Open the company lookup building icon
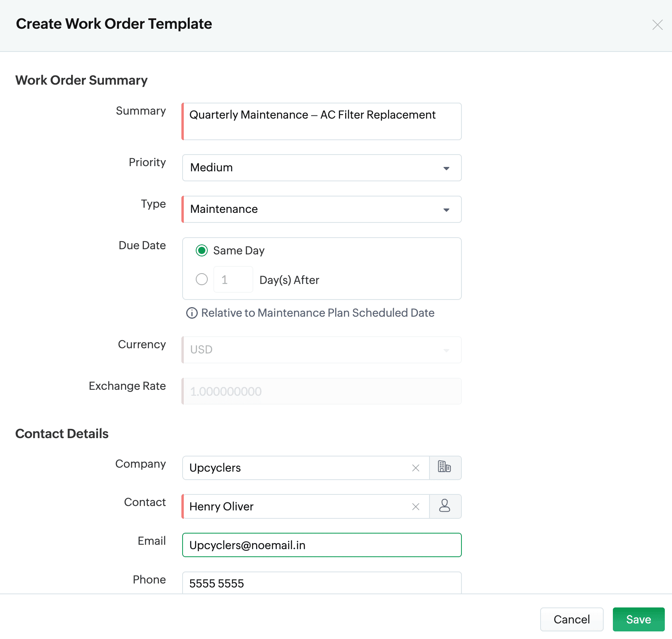672x639 pixels. point(445,467)
